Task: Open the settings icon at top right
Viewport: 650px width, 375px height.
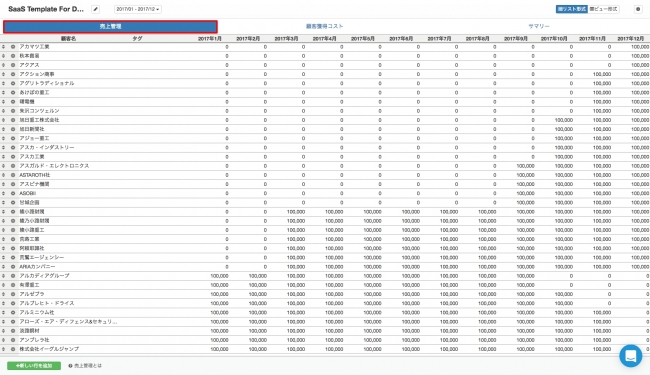Action: [x=638, y=9]
